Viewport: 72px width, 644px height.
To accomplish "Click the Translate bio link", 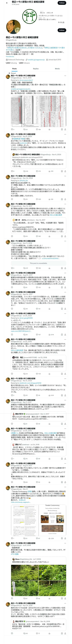I will (10, 56).
